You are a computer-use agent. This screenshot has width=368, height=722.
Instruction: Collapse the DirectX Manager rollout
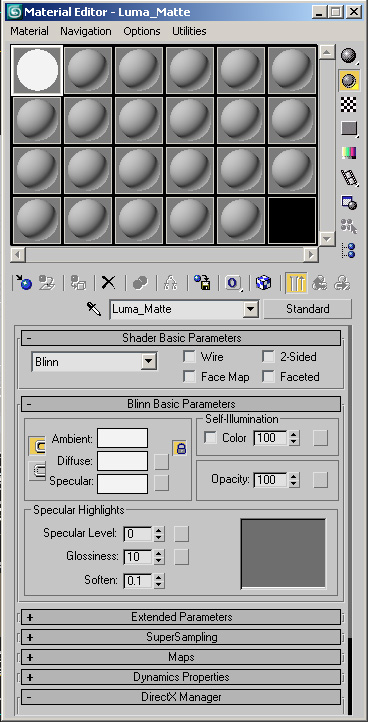[x=181, y=697]
